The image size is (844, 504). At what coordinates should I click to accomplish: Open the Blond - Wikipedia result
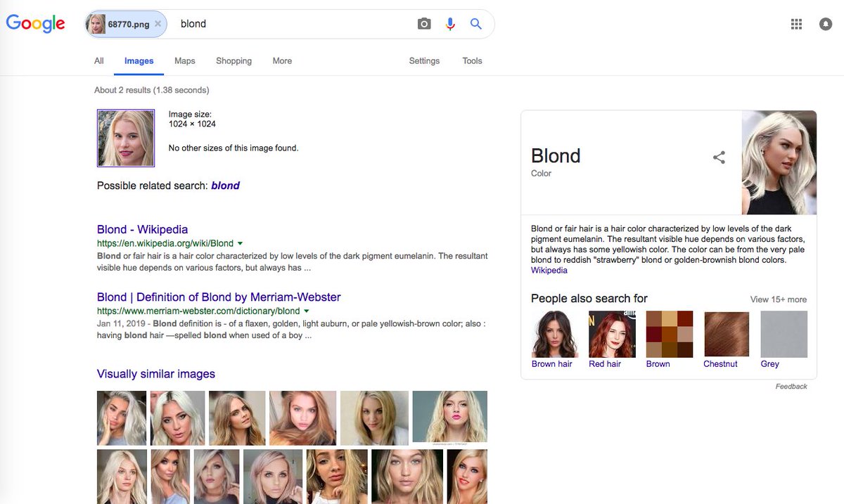pos(142,229)
